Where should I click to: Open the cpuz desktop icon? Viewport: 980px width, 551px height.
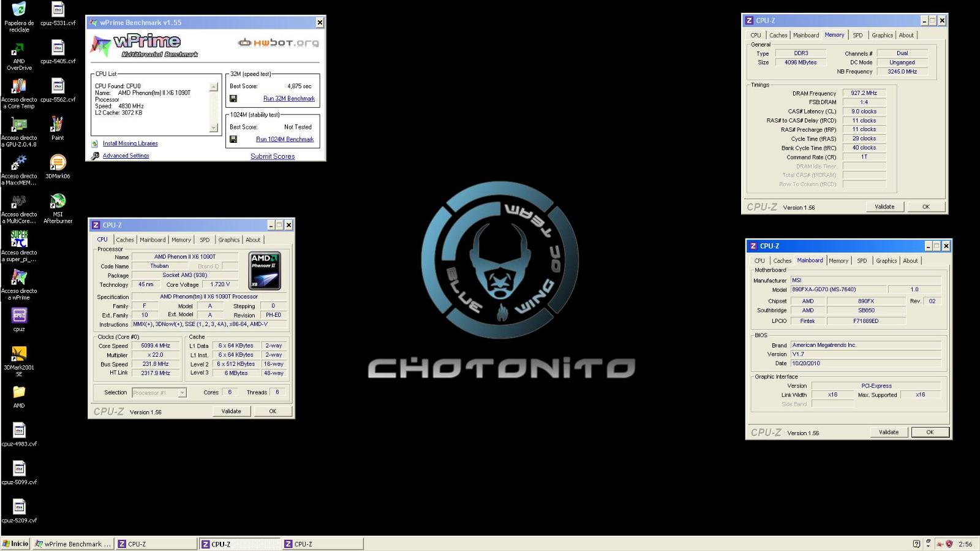coord(19,316)
